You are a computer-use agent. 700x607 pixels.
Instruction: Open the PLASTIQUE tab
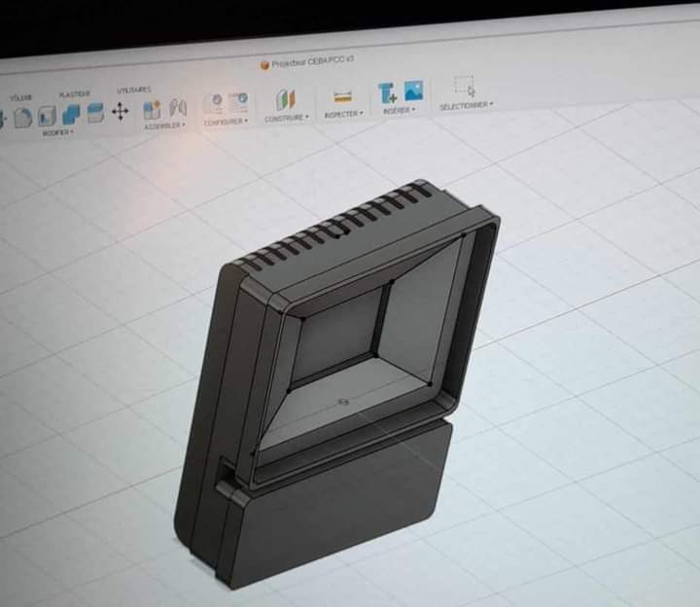pos(75,94)
